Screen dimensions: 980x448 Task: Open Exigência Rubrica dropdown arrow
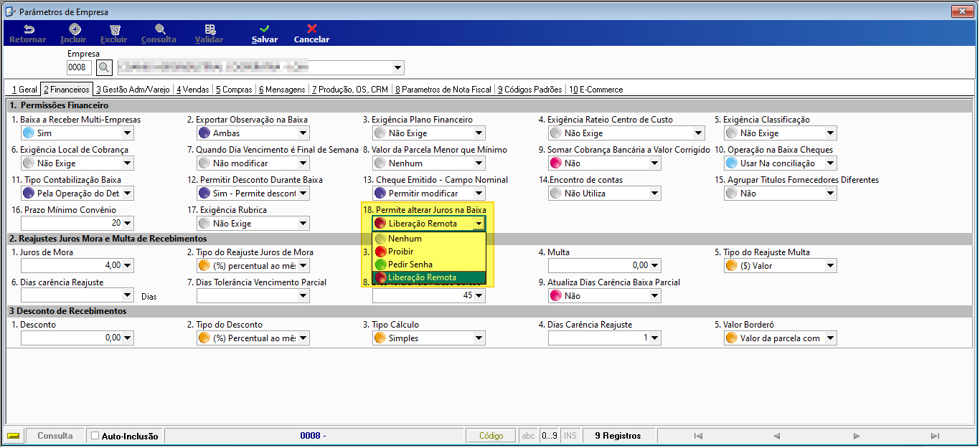(303, 224)
